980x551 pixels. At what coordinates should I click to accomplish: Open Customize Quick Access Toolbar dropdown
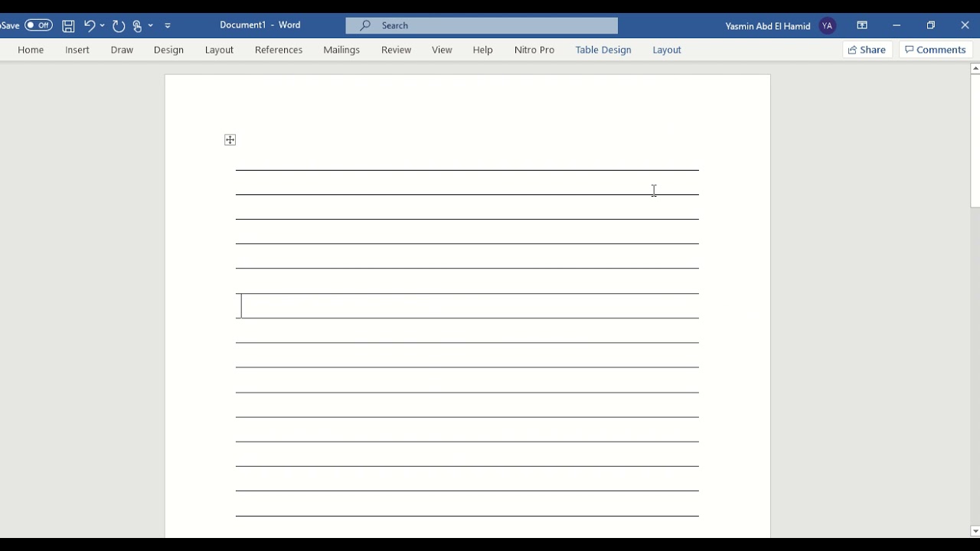point(168,25)
